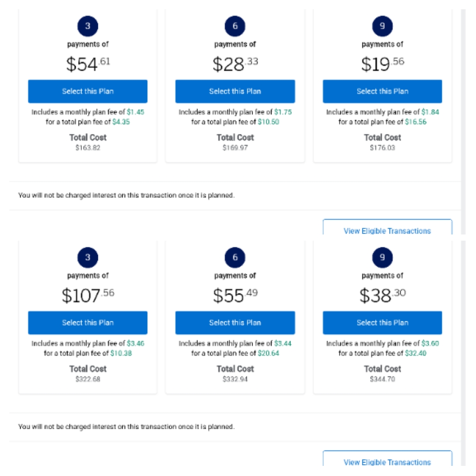
Task: Select the 3-payment plan of $54.61
Action: (88, 91)
